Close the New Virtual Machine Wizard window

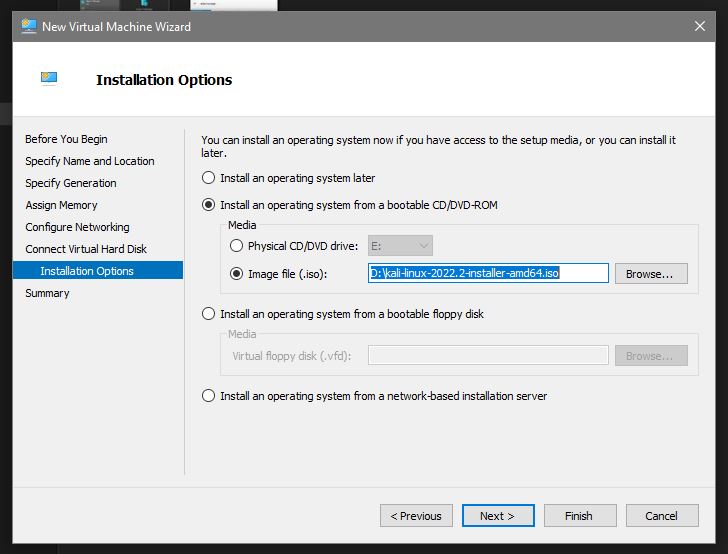click(x=698, y=27)
